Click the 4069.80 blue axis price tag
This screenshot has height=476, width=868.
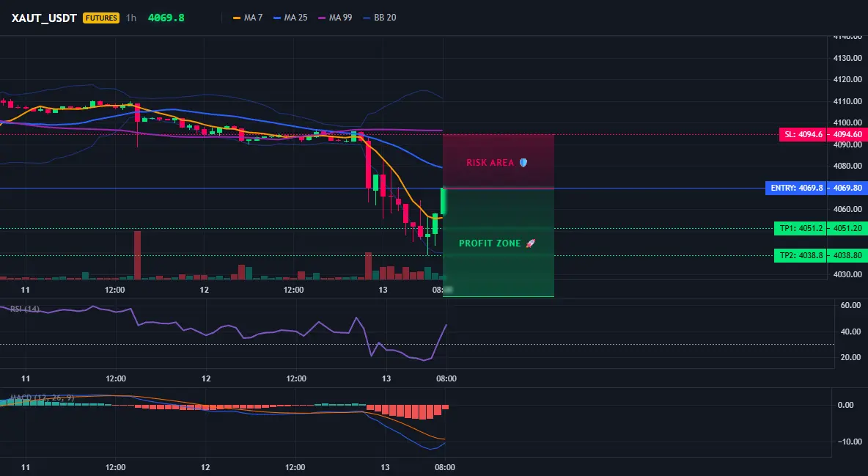coord(847,188)
